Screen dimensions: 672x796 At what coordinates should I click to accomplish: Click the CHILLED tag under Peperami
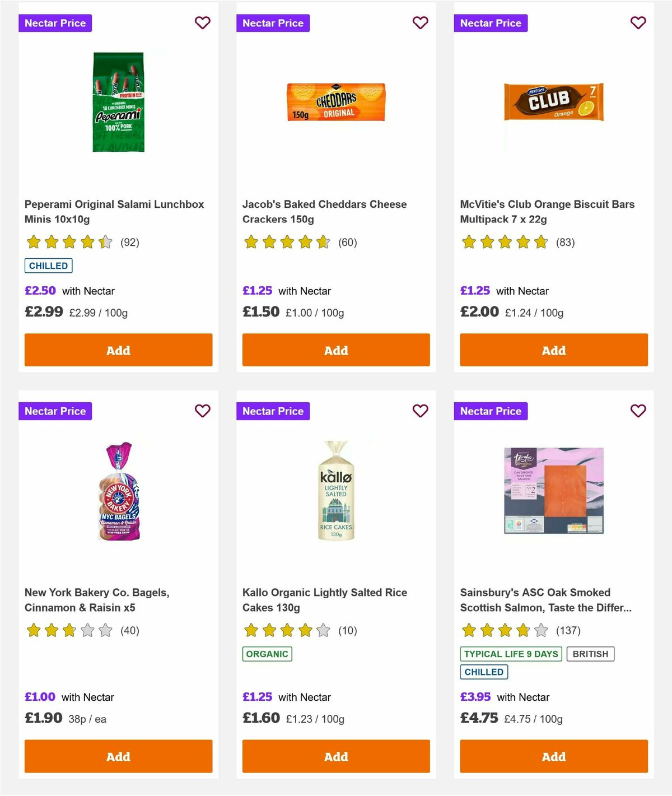(48, 265)
